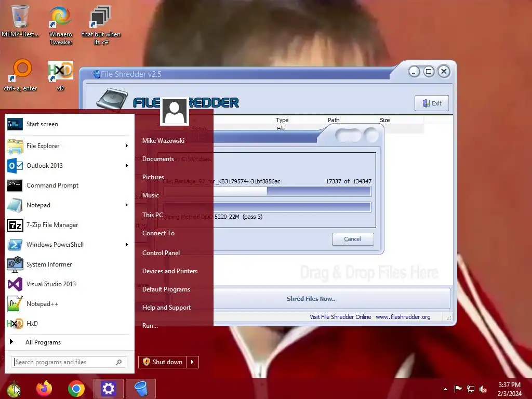Open Firefox from the taskbar

pos(44,389)
